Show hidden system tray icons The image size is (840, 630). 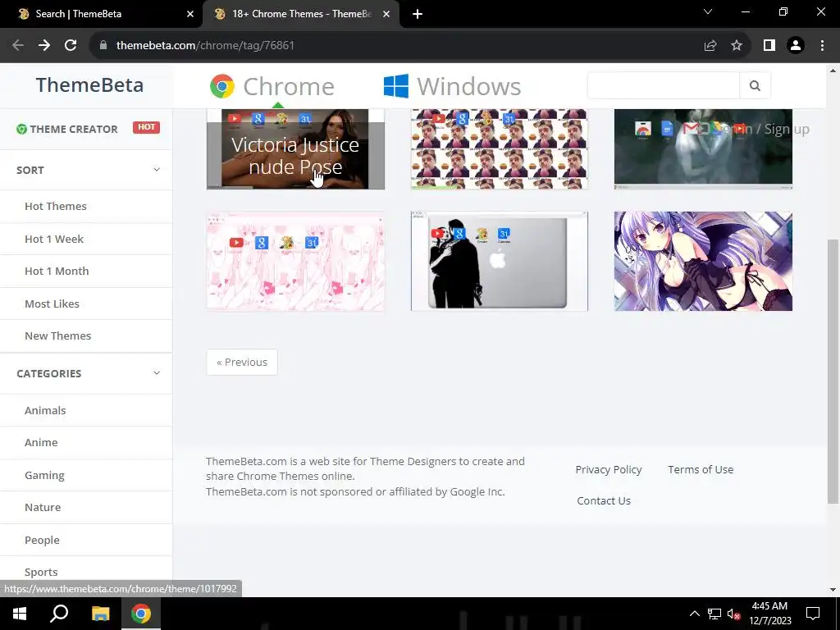[694, 614]
